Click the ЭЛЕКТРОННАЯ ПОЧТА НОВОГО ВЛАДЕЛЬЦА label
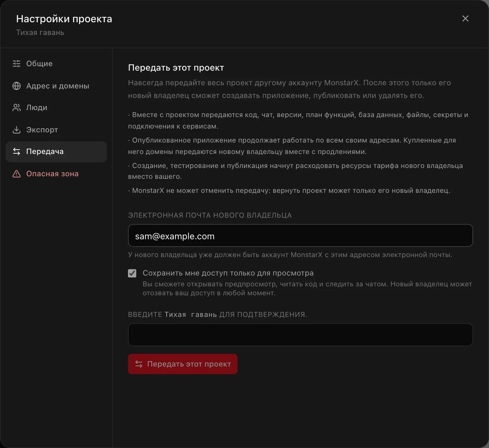489x448 pixels. point(210,215)
